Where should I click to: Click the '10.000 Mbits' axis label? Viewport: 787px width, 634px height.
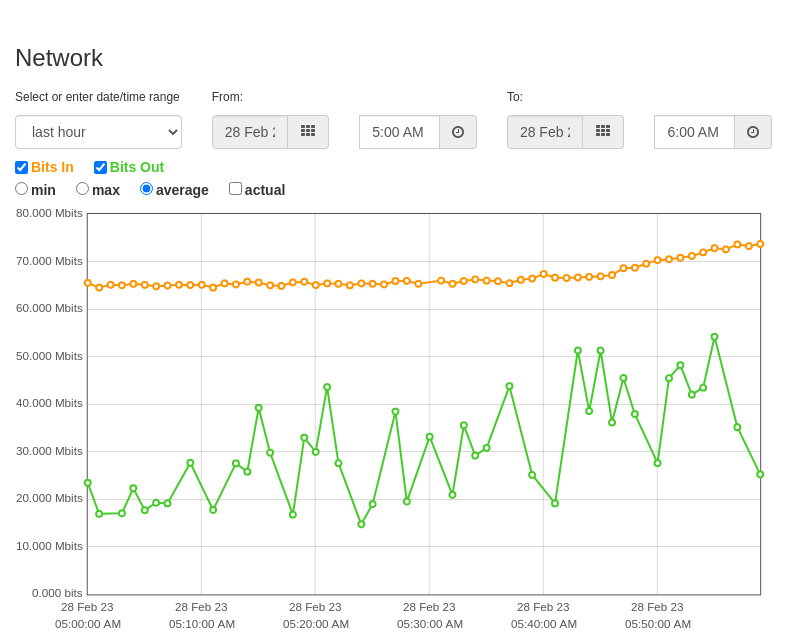pos(49,546)
